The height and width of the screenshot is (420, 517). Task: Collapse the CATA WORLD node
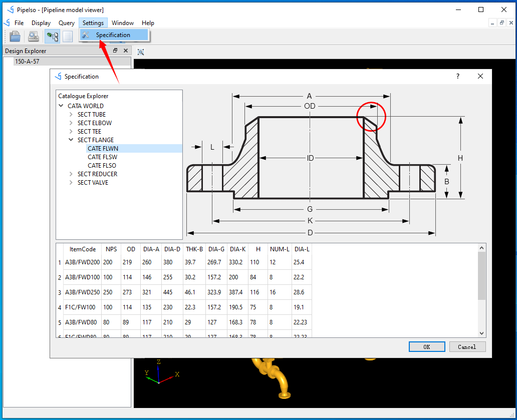coord(61,106)
